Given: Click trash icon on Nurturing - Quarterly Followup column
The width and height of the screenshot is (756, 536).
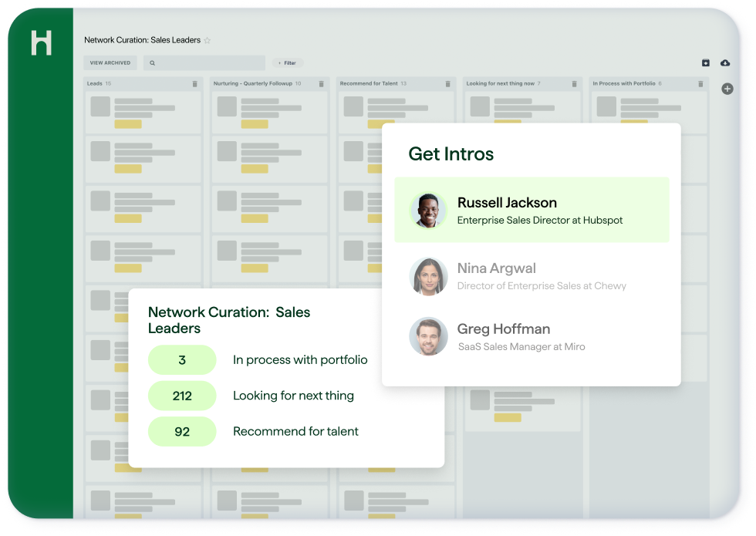Looking at the screenshot, I should (x=321, y=84).
